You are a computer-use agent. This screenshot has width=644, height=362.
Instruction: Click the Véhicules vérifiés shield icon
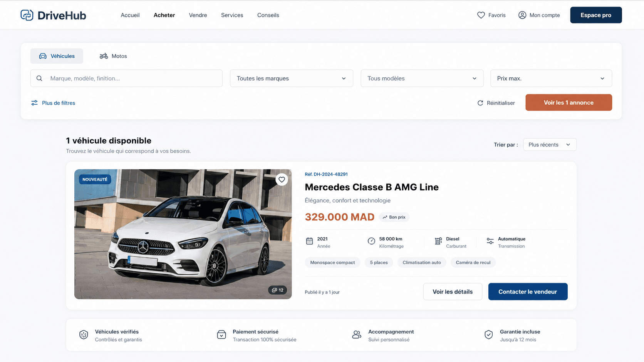[84, 335]
